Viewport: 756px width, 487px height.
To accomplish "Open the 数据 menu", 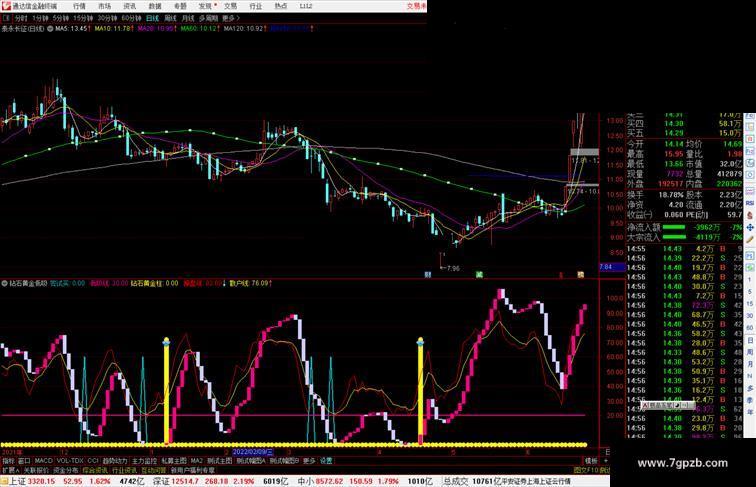I will coord(155,6).
